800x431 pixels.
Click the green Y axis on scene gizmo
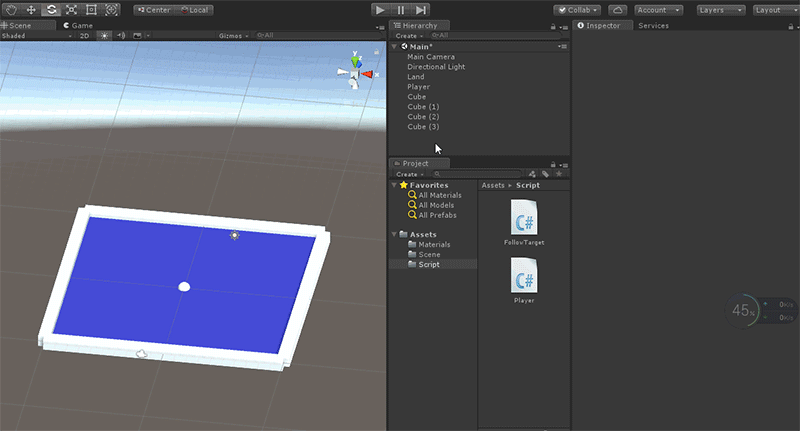356,60
